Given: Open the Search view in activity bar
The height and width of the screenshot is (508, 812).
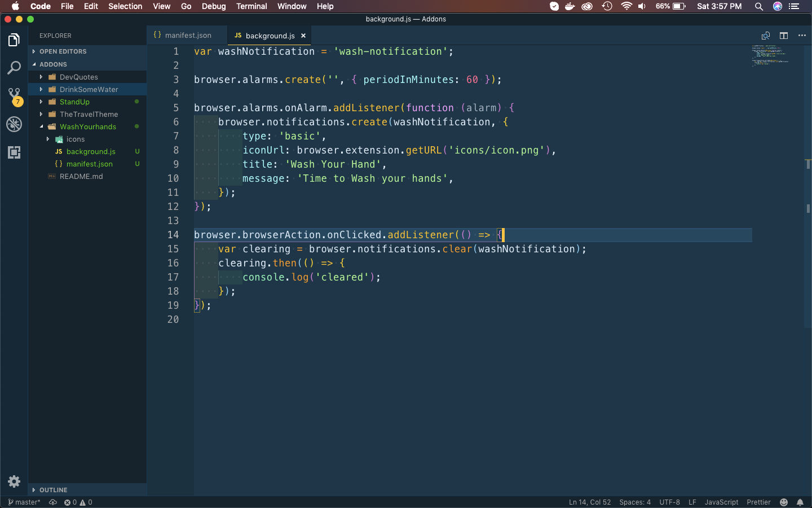Looking at the screenshot, I should 14,68.
